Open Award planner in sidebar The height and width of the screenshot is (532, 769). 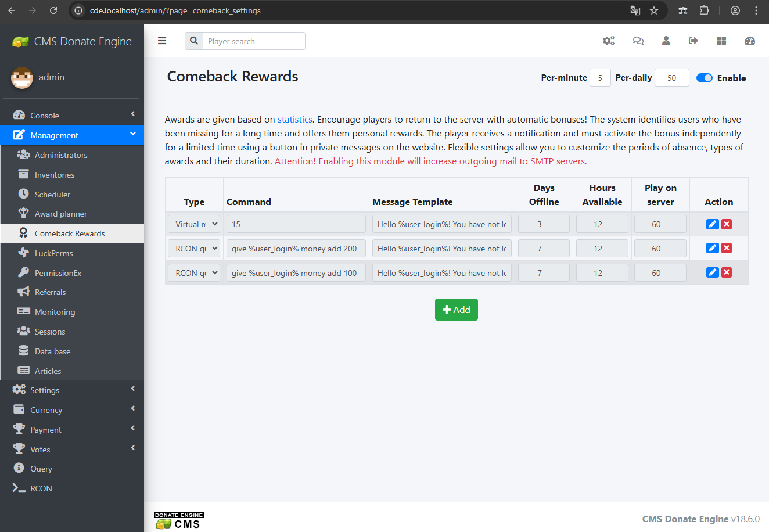point(60,214)
